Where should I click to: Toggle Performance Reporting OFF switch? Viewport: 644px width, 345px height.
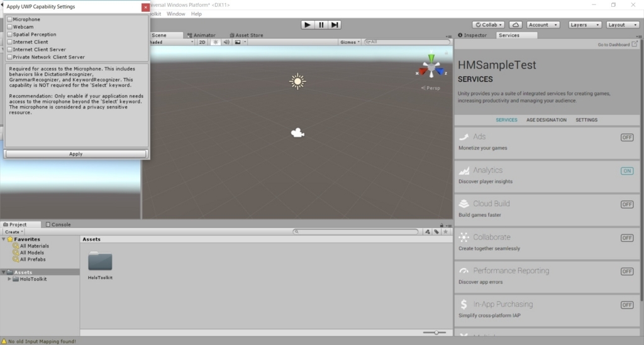pyautogui.click(x=627, y=271)
